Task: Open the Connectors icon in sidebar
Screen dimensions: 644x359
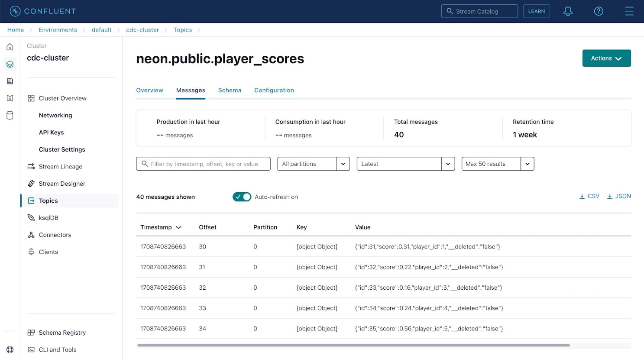Action: tap(31, 235)
